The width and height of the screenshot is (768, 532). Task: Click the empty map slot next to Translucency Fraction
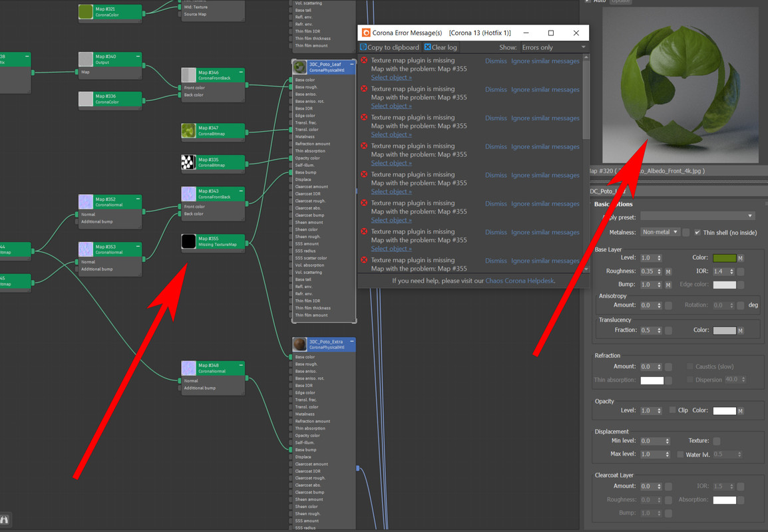point(668,331)
